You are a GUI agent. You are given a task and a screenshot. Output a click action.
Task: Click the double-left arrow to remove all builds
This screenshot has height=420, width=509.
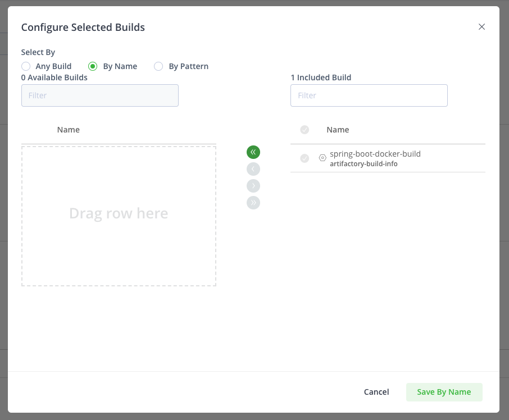(x=253, y=152)
